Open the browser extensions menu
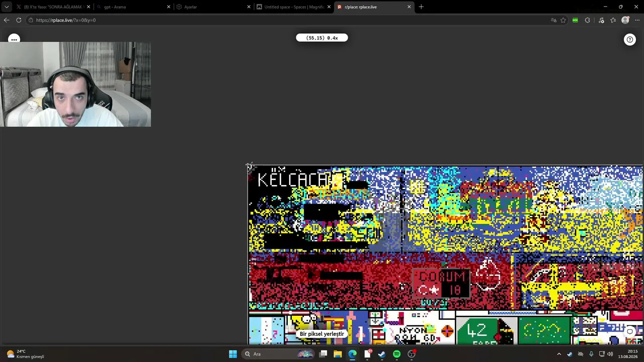The height and width of the screenshot is (362, 644). click(587, 20)
